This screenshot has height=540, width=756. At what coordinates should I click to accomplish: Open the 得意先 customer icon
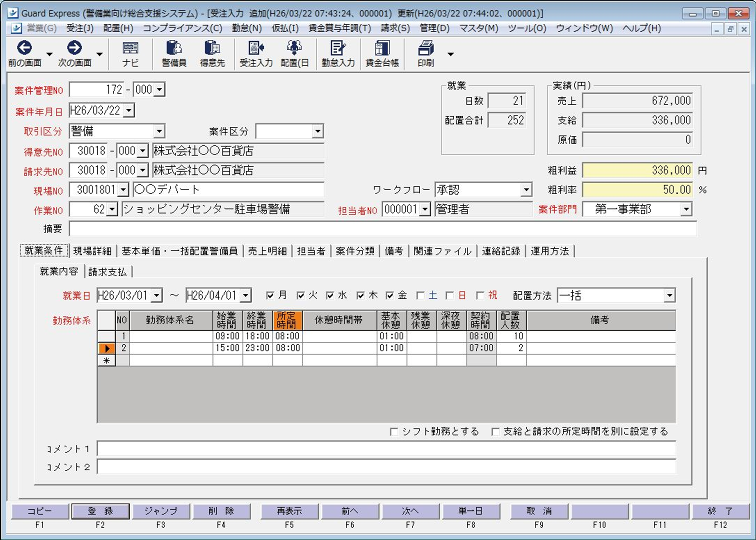pyautogui.click(x=212, y=48)
